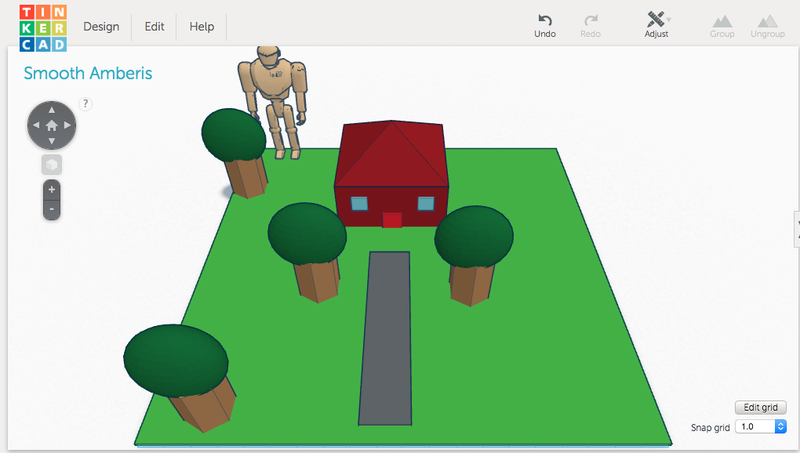Open the Design menu
This screenshot has height=453, width=800.
point(101,27)
